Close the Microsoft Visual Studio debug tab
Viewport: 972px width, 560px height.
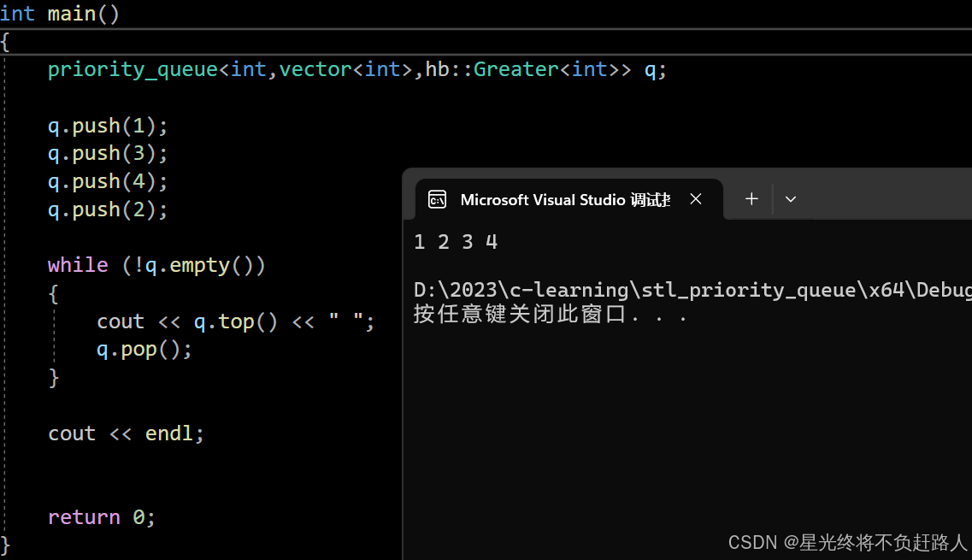(x=696, y=199)
